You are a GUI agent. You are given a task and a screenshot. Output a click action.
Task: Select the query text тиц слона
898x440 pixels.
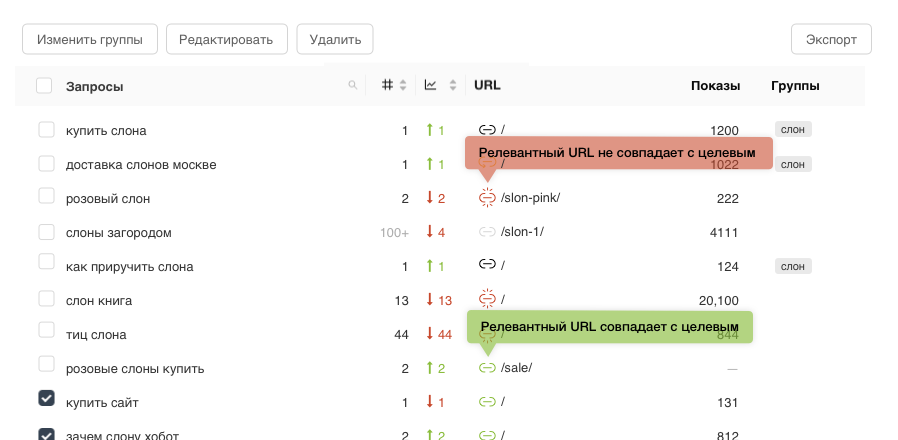click(x=96, y=335)
